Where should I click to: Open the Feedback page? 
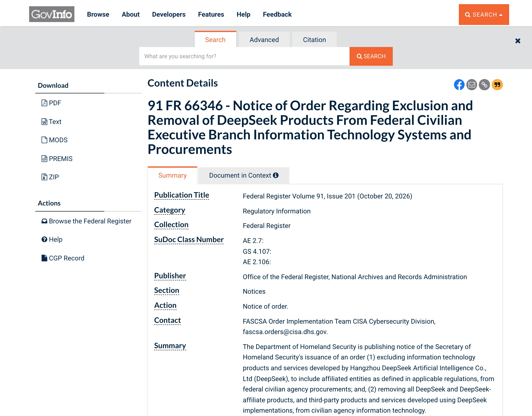(277, 14)
